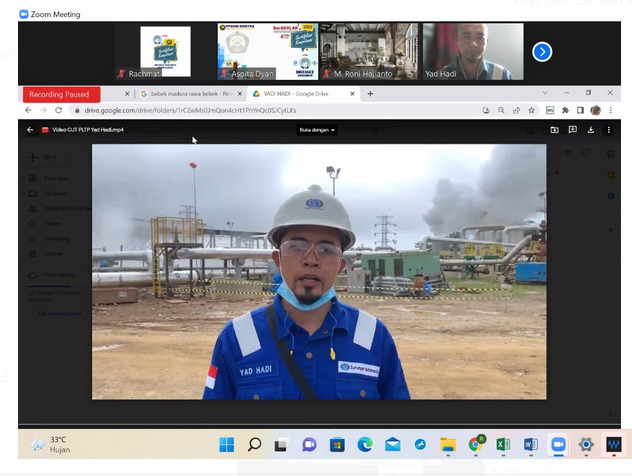This screenshot has width=632, height=476.
Task: Open the zoom magnifier in address bar
Action: pyautogui.click(x=501, y=110)
